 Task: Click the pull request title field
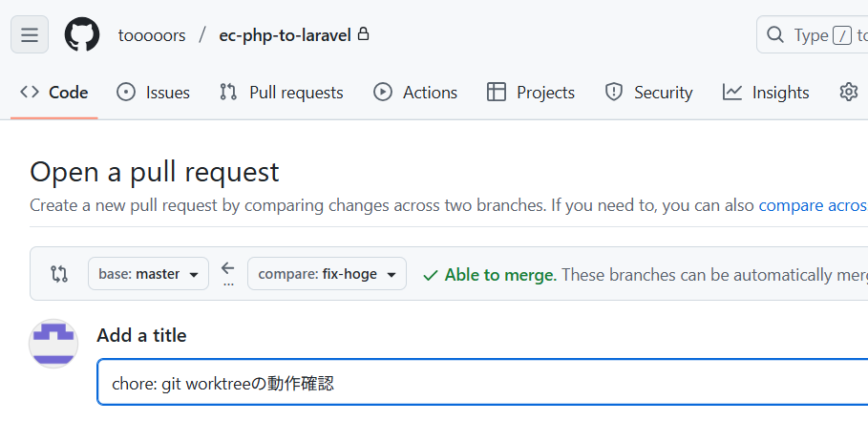click(477, 384)
